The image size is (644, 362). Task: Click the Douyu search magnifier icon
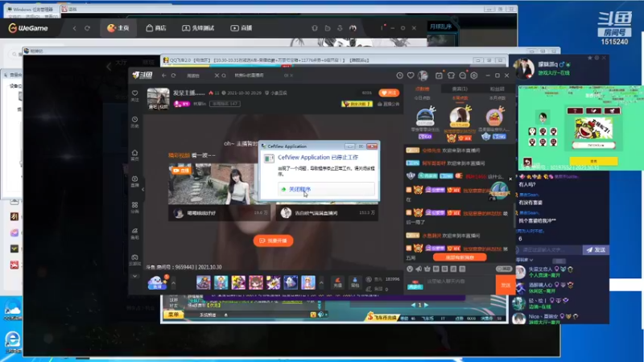click(224, 76)
